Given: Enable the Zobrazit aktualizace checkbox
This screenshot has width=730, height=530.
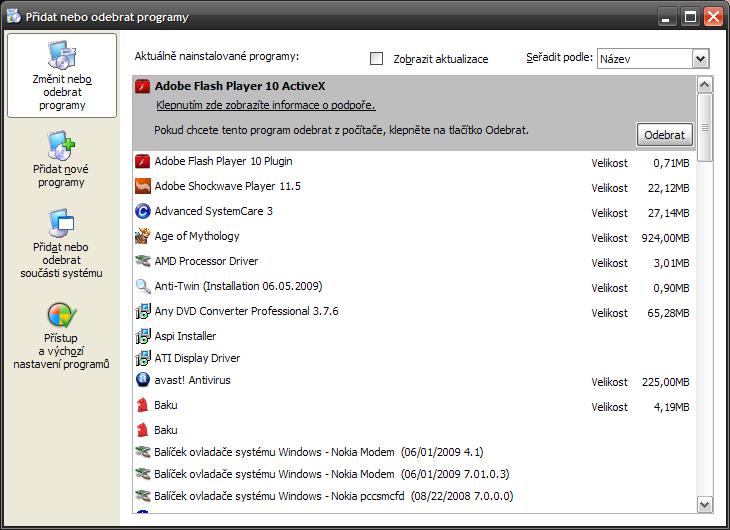Looking at the screenshot, I should [377, 59].
